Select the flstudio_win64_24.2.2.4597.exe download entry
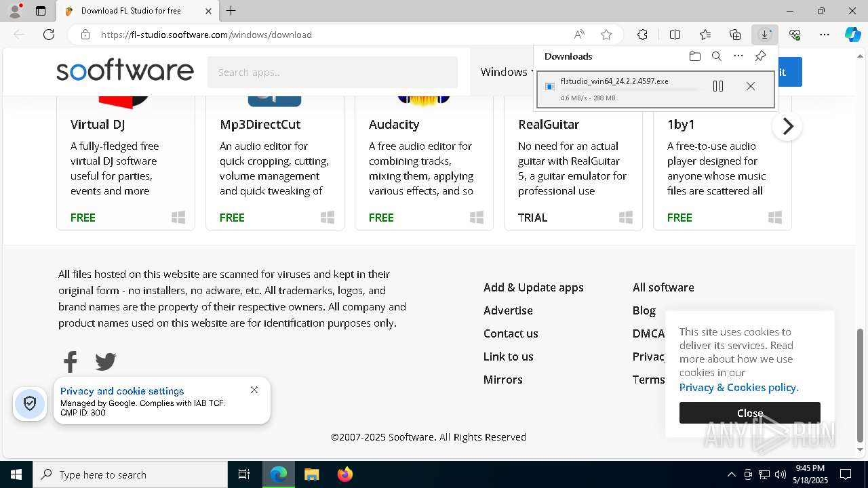The image size is (868, 488). click(x=655, y=89)
